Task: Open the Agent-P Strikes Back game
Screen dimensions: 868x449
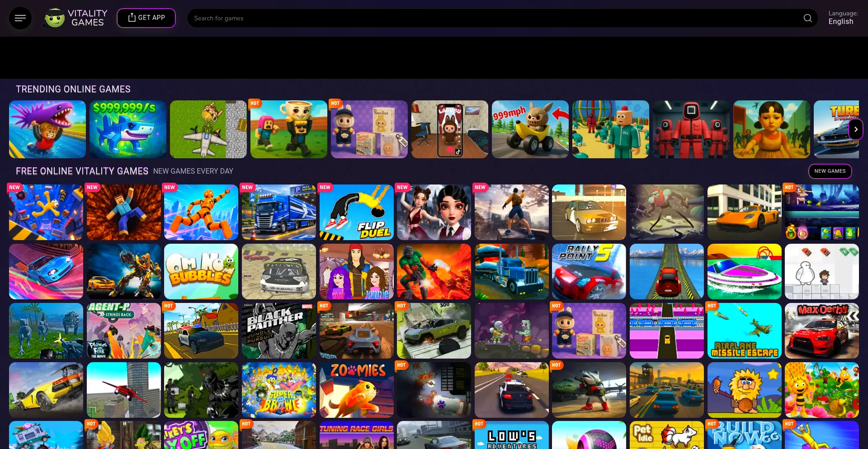Action: (x=124, y=331)
